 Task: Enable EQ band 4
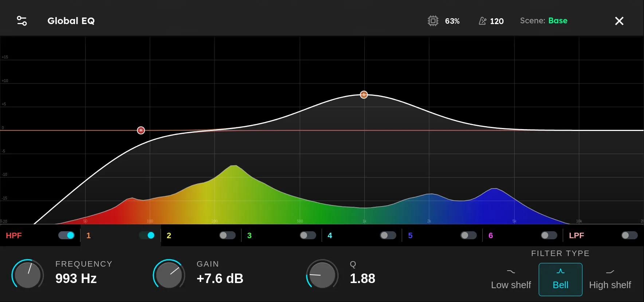388,235
